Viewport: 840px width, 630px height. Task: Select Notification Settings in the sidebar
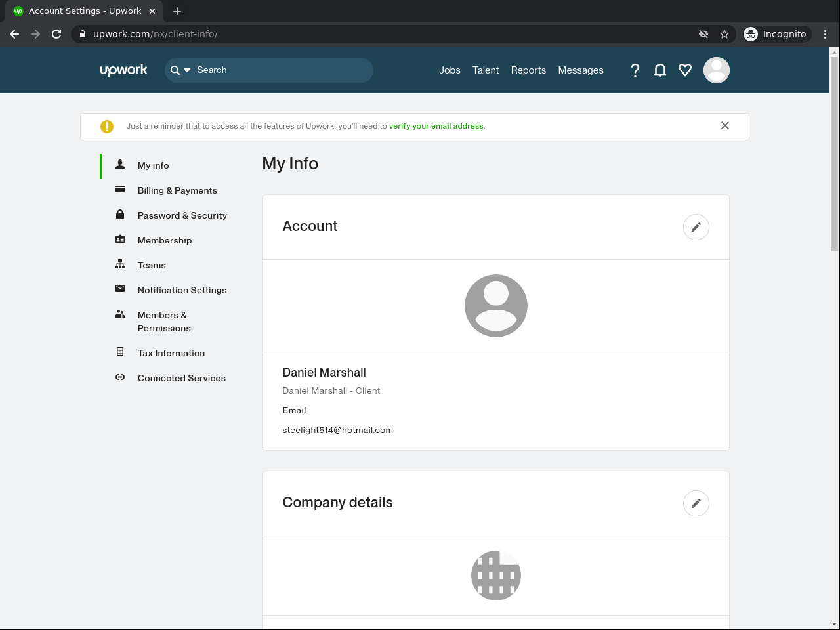182,290
